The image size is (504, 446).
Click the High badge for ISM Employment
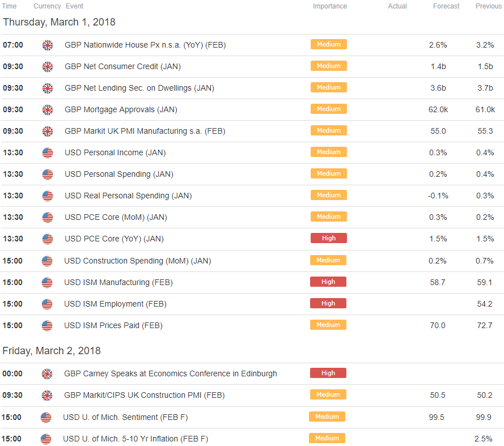tap(328, 303)
